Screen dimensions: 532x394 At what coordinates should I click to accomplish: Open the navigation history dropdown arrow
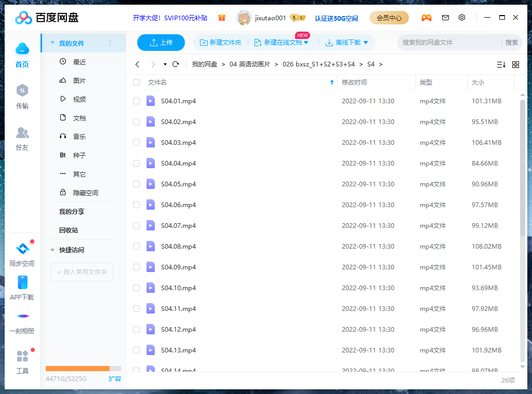click(165, 64)
